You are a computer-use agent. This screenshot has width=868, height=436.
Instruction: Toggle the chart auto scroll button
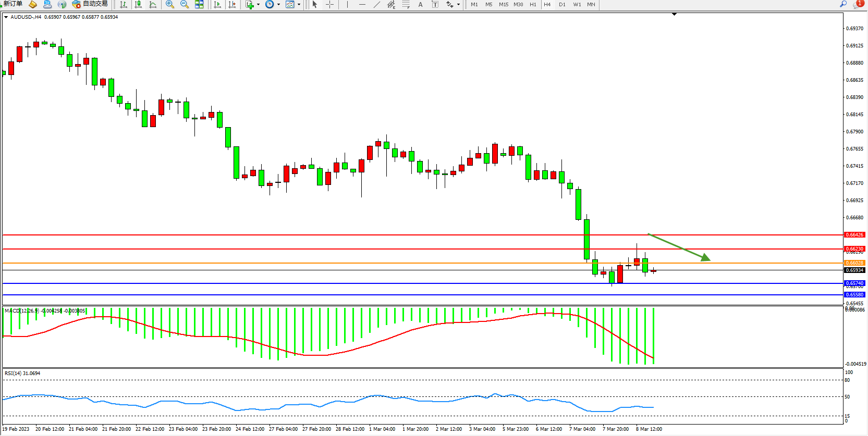(217, 4)
